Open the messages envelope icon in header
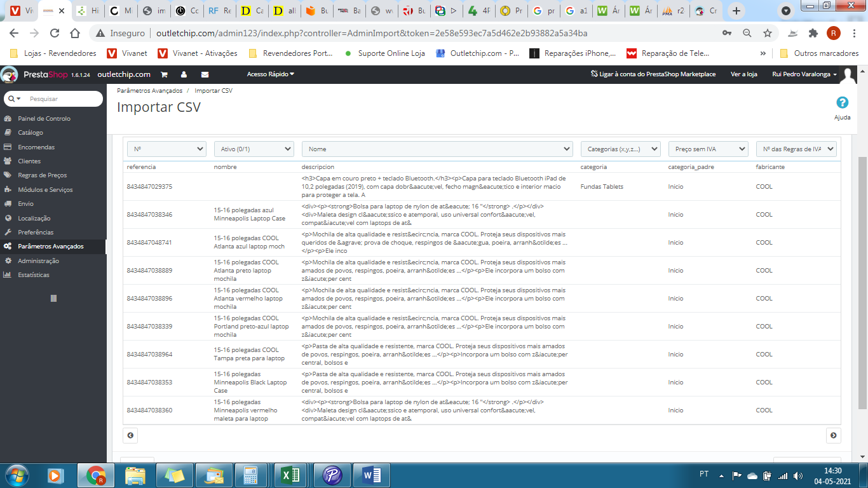 [x=205, y=74]
